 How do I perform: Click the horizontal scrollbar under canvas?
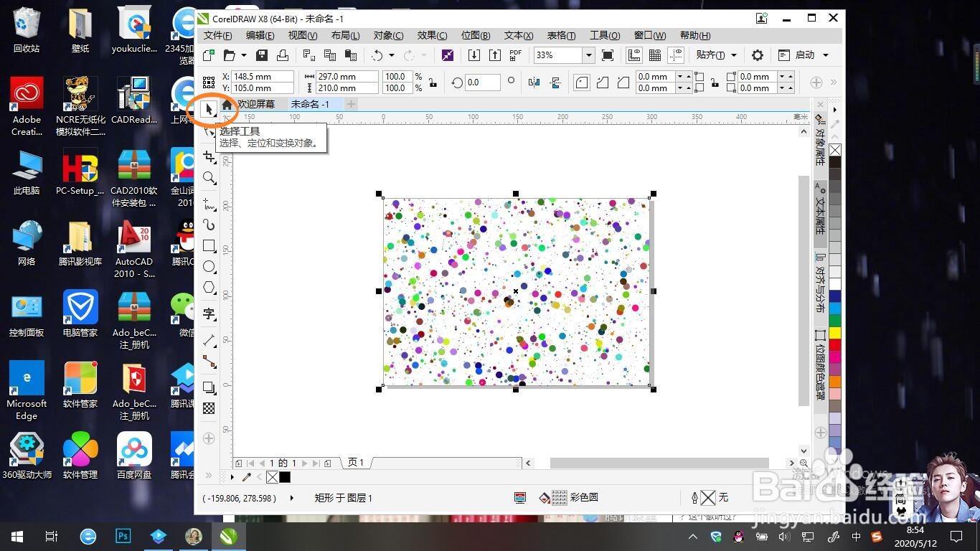tap(659, 463)
